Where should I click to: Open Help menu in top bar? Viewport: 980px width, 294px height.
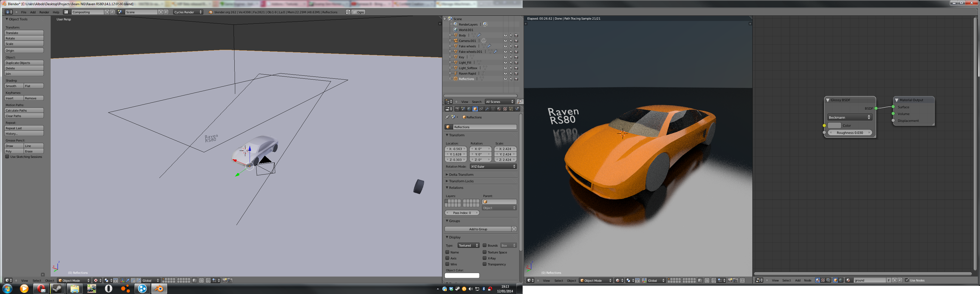(56, 12)
